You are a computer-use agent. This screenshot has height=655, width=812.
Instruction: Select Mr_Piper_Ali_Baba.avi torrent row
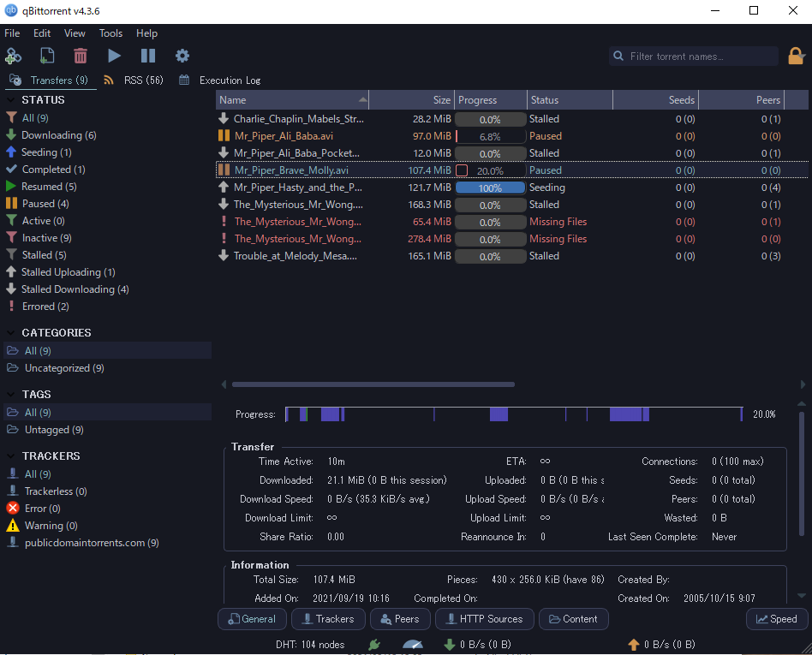(x=511, y=135)
